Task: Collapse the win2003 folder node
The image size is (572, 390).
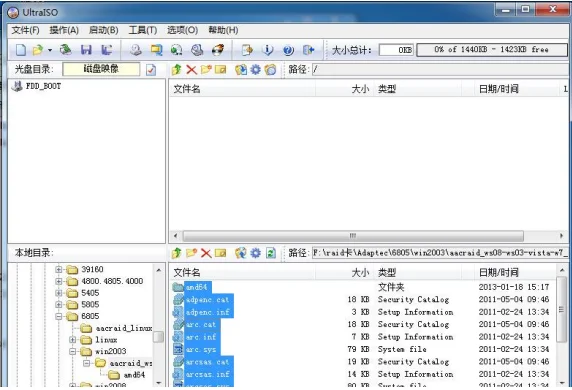Action: pyautogui.click(x=73, y=351)
